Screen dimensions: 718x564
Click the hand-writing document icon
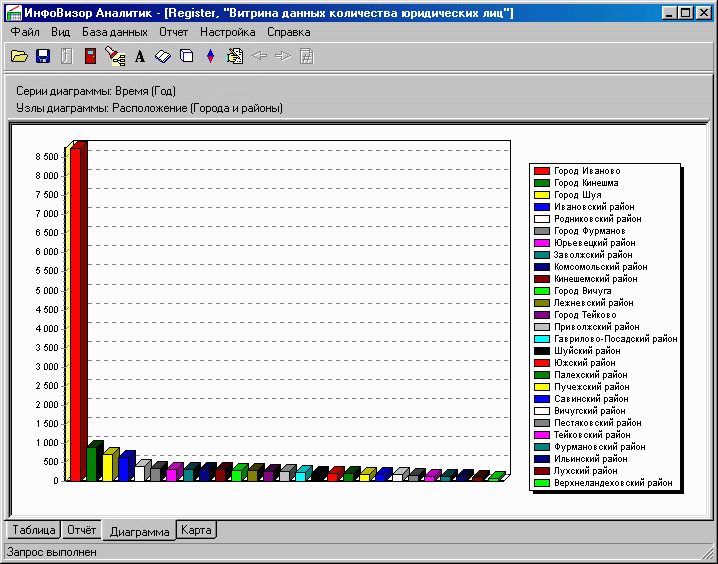(x=235, y=56)
